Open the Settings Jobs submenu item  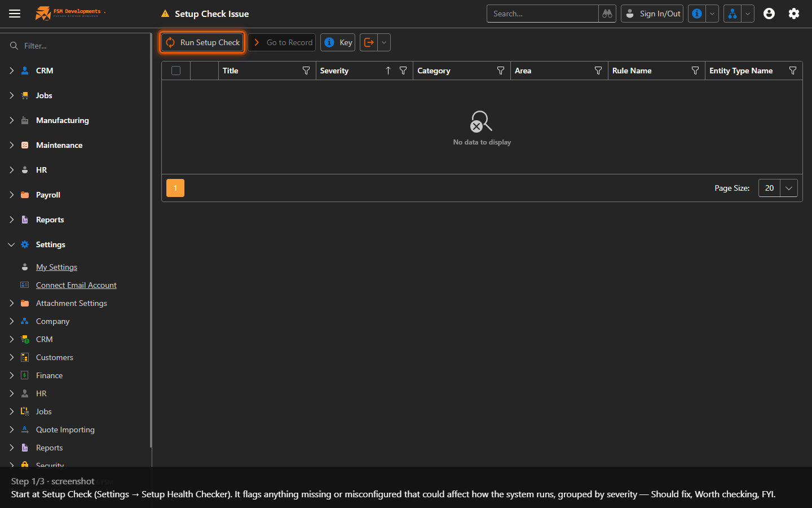tap(43, 411)
